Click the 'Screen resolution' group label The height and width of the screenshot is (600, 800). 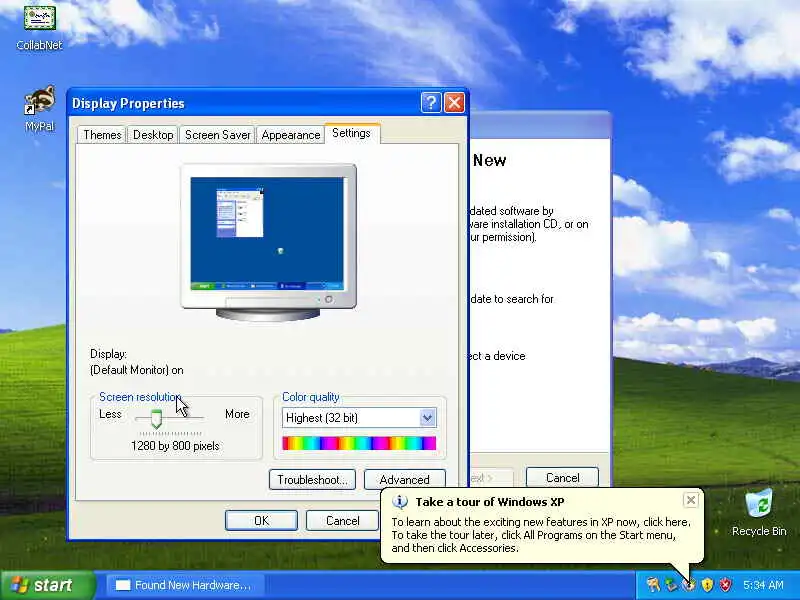140,396
